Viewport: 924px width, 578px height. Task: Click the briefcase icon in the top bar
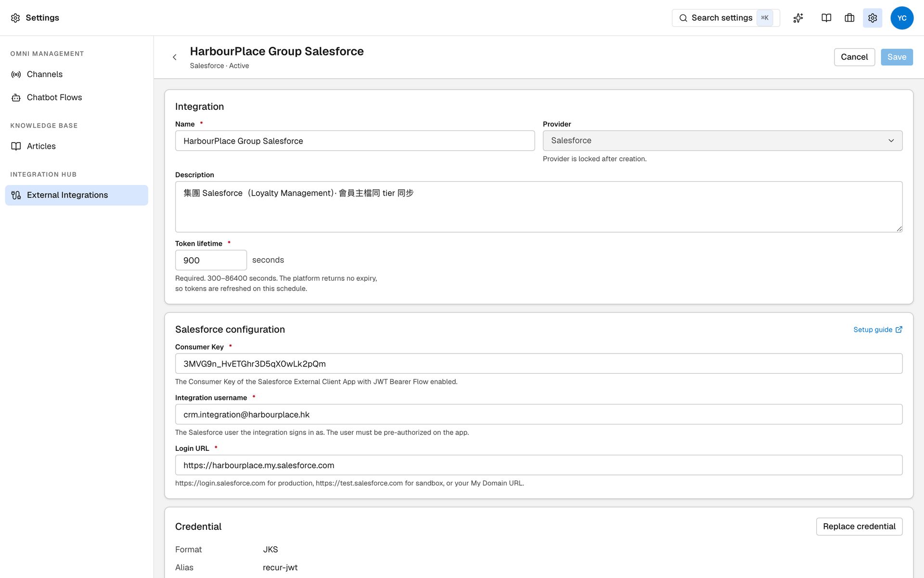coord(849,18)
